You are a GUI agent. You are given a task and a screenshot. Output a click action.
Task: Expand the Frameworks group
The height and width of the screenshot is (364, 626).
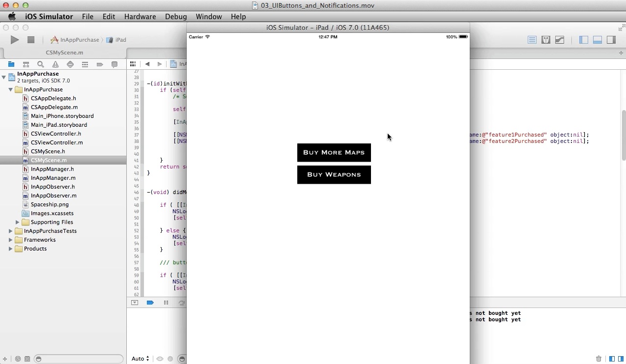(x=10, y=240)
